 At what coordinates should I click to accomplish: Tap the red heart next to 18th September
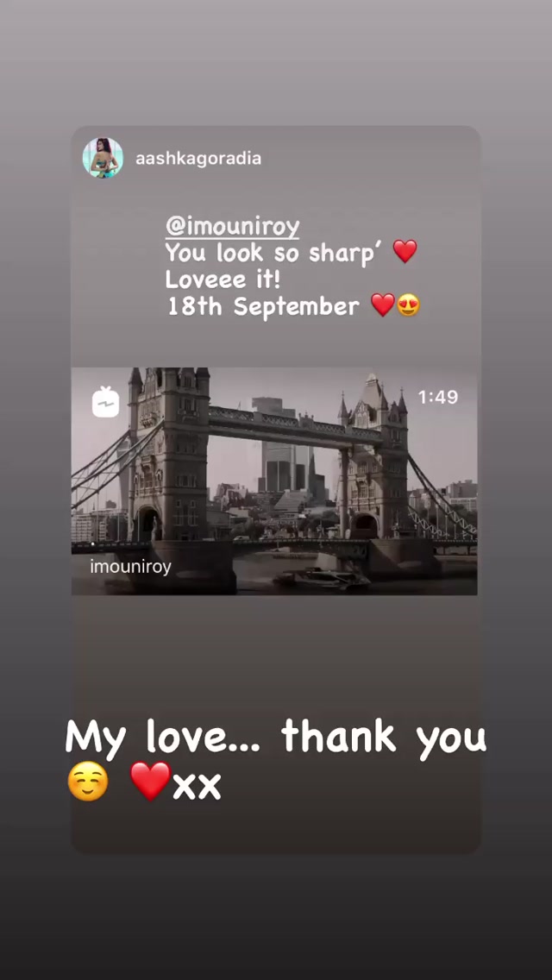(x=383, y=305)
